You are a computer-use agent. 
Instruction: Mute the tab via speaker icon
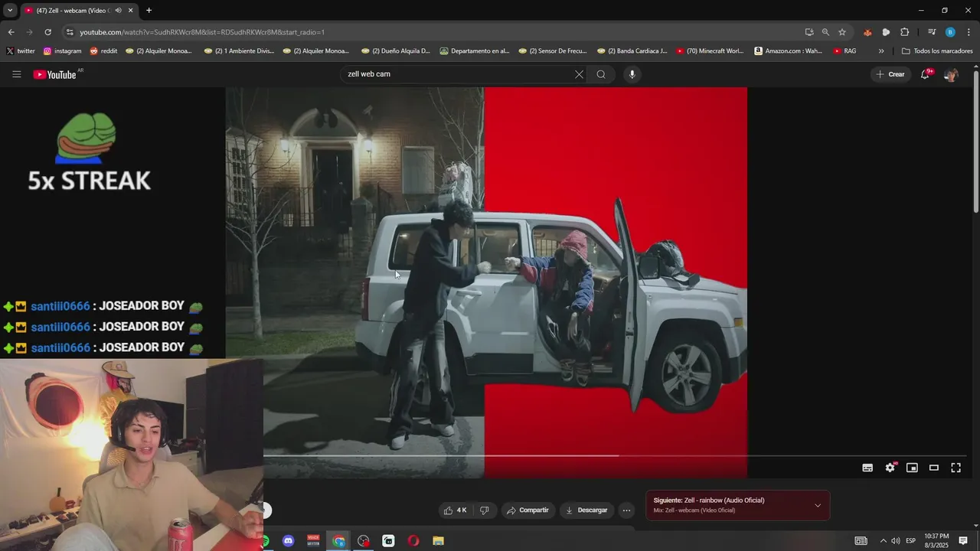[118, 11]
